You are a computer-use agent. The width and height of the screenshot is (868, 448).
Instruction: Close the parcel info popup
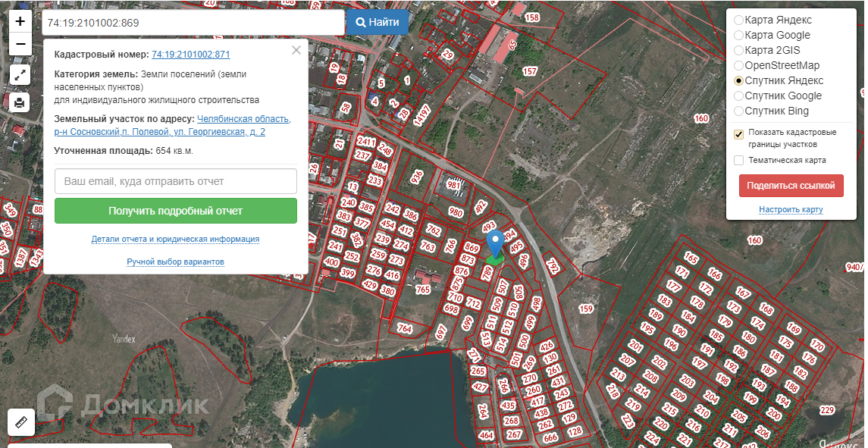(x=296, y=50)
